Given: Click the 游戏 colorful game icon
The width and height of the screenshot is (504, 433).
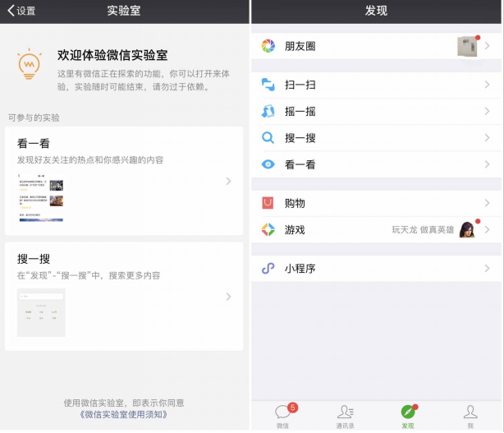Looking at the screenshot, I should pos(268,230).
